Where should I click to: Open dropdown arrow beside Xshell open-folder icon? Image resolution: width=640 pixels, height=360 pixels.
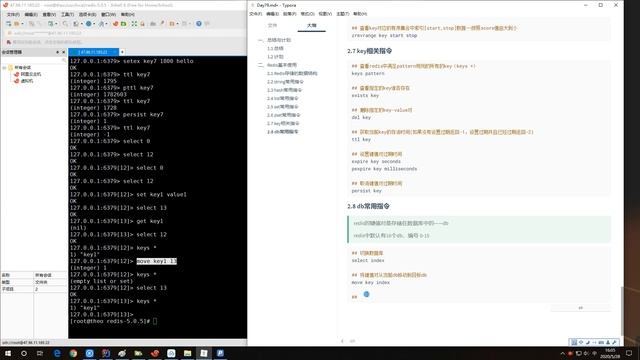[x=22, y=24]
